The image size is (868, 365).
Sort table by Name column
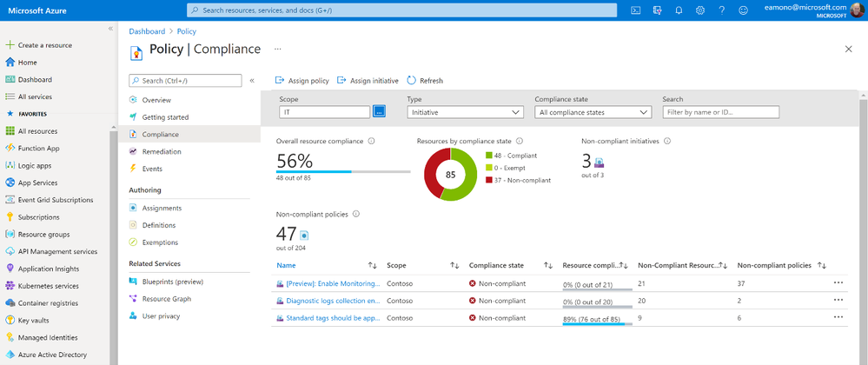click(373, 266)
